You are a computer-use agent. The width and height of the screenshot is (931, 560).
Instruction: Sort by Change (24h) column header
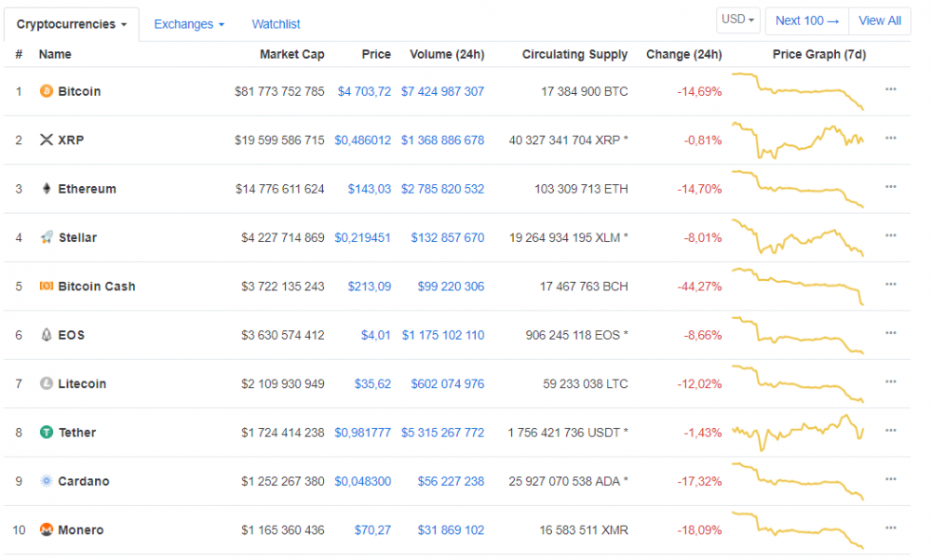684,54
